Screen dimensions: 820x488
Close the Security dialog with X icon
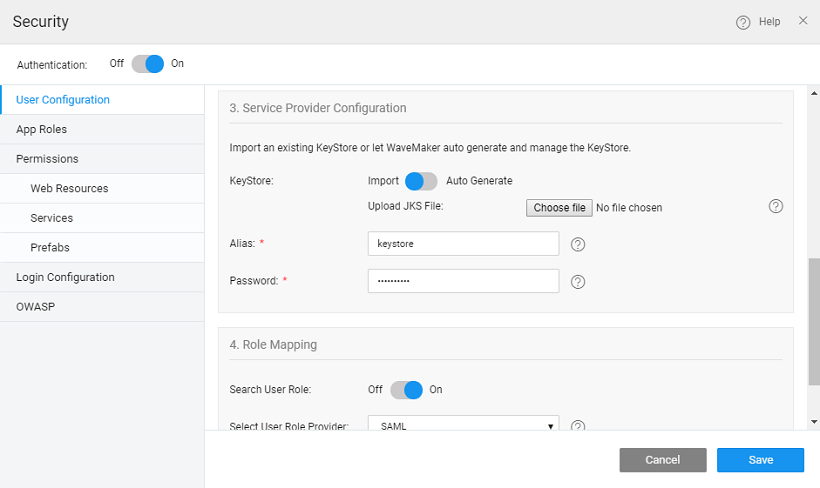pos(803,21)
